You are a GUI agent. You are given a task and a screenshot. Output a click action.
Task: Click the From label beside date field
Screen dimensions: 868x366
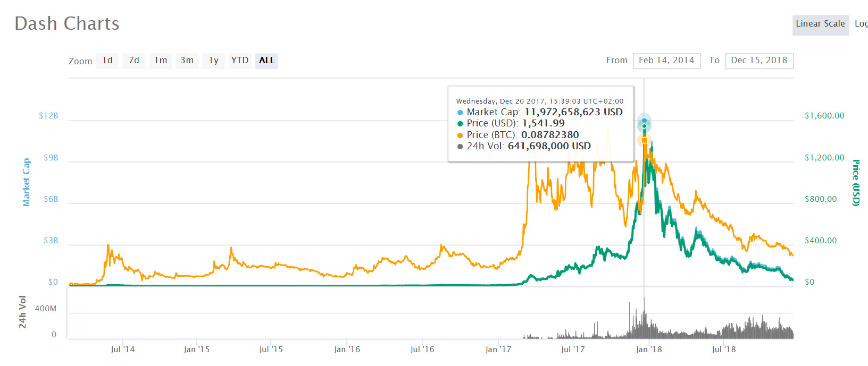617,61
